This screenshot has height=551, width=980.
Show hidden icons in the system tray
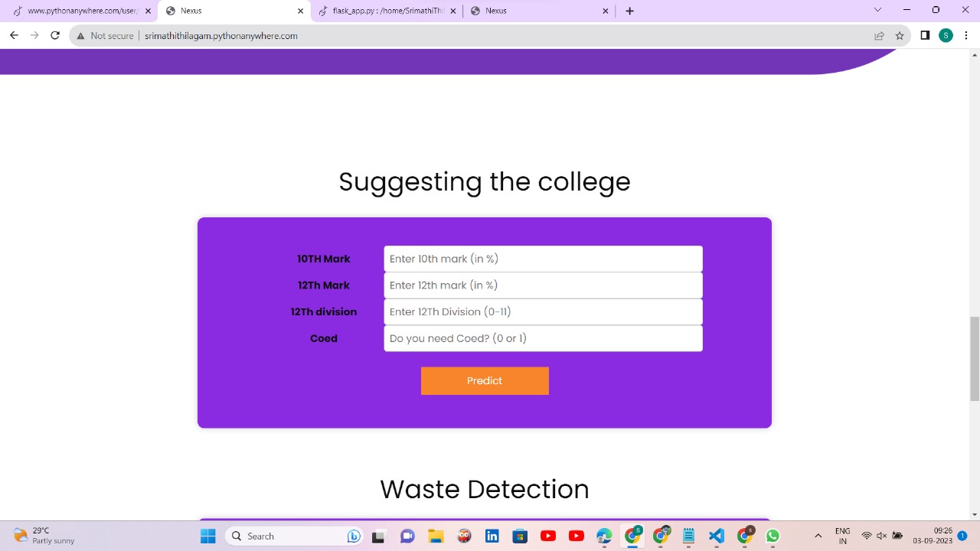pyautogui.click(x=818, y=536)
